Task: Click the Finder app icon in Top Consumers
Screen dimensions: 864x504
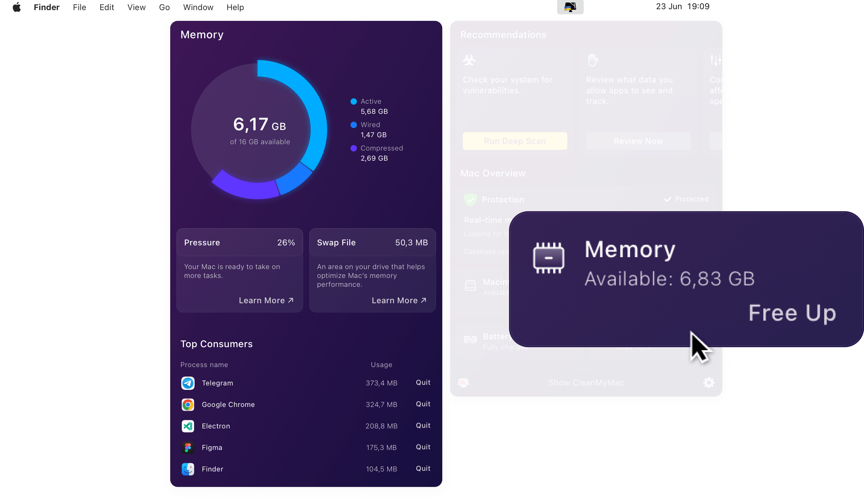Action: click(188, 470)
